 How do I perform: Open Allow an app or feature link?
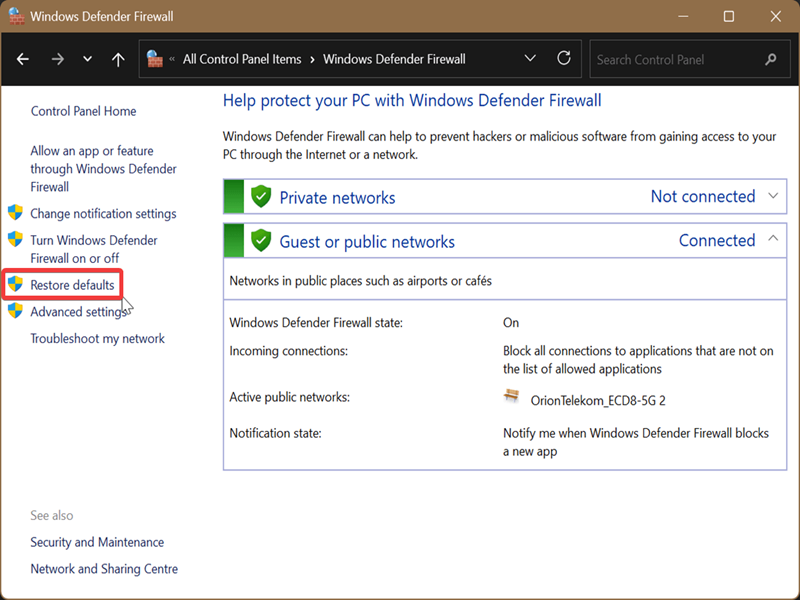104,169
